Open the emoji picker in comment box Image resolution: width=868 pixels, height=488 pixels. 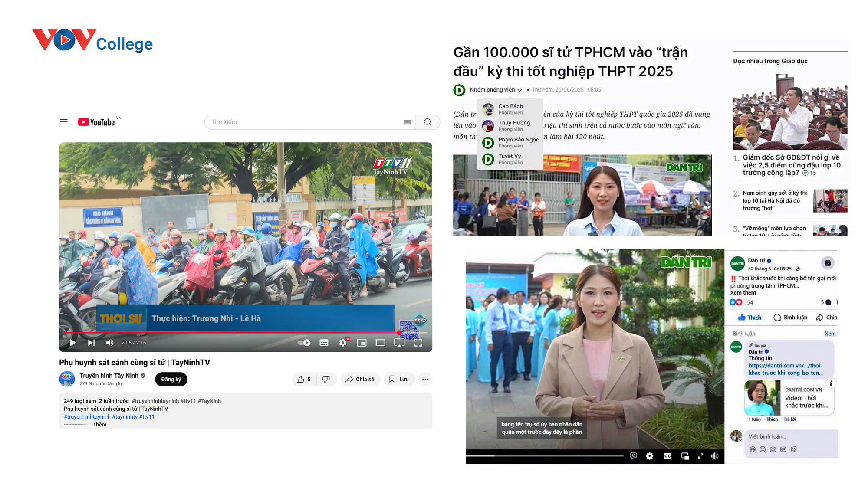click(x=763, y=449)
